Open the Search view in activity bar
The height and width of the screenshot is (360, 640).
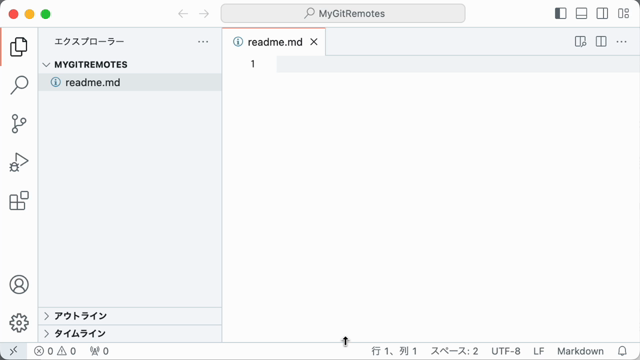click(x=19, y=85)
